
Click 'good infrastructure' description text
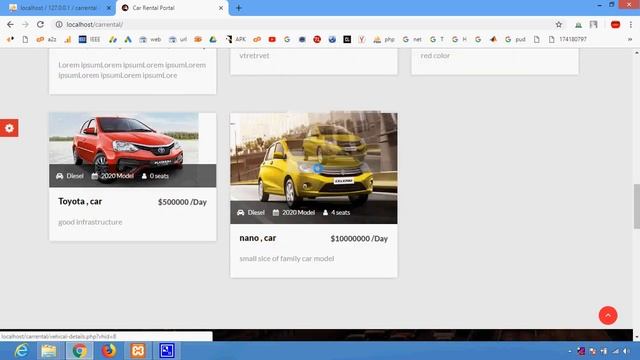pyautogui.click(x=90, y=222)
